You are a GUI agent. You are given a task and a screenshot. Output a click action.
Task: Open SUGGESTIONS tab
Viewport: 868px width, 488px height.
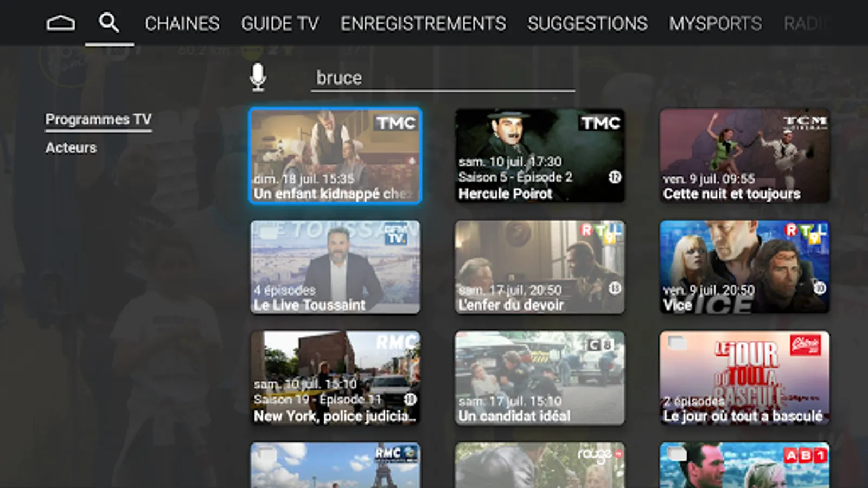pos(588,24)
